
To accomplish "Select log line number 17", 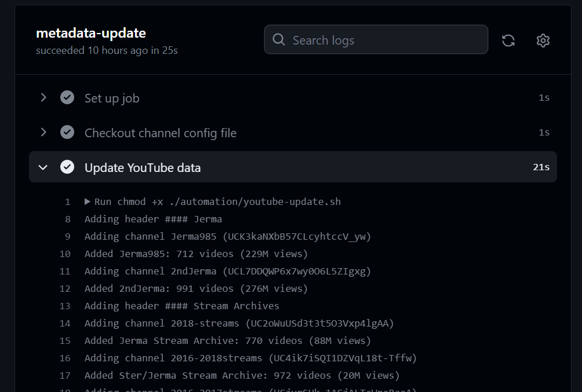I will click(x=64, y=376).
